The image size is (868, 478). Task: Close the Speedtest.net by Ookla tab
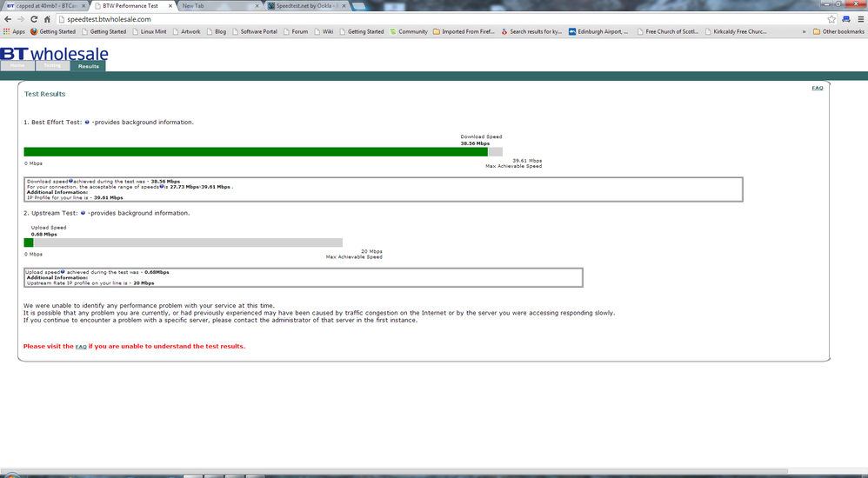[x=344, y=5]
